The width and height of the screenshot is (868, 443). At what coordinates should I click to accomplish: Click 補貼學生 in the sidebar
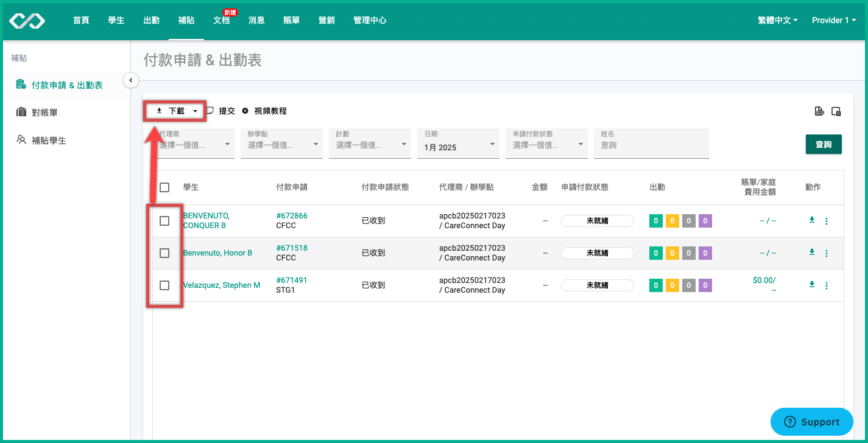[49, 141]
